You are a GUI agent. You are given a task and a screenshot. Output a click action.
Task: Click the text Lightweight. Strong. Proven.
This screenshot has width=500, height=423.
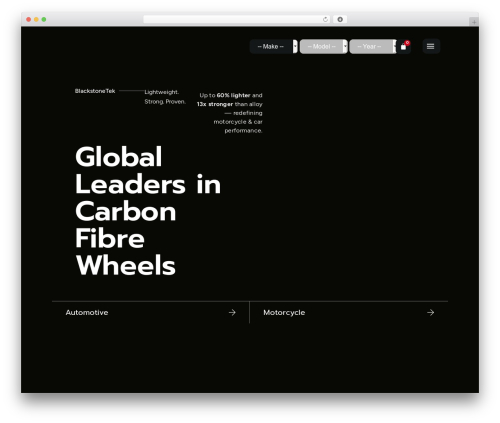[165, 97]
